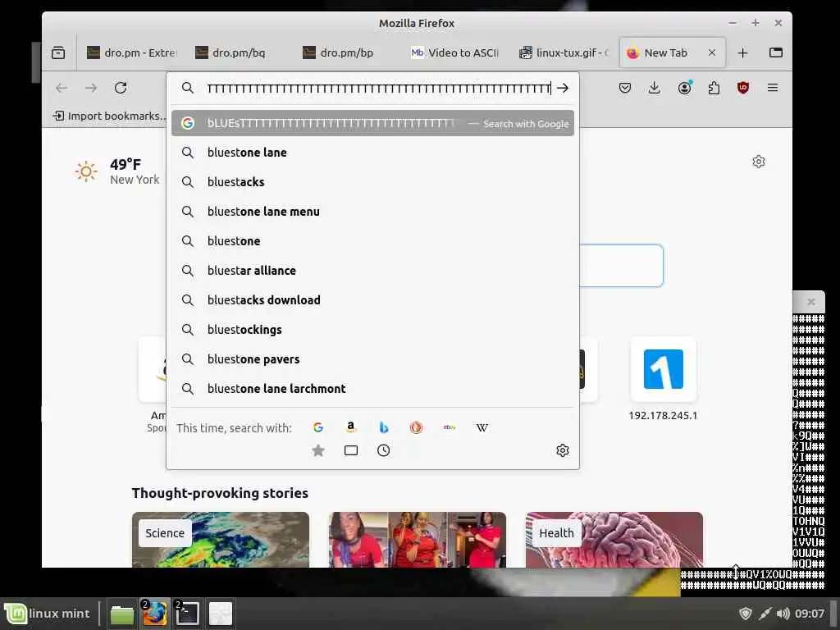
Task: Open the 09:07 clock calendar
Action: [810, 614]
